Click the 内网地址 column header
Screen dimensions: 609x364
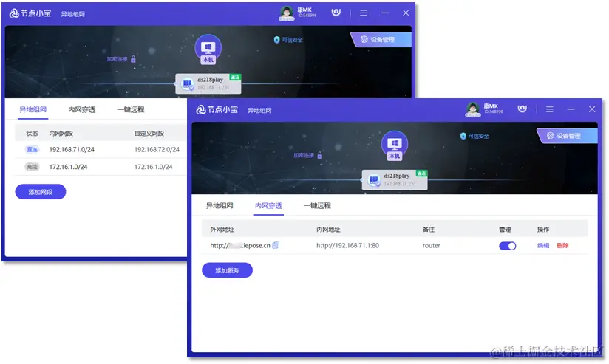[x=328, y=230]
